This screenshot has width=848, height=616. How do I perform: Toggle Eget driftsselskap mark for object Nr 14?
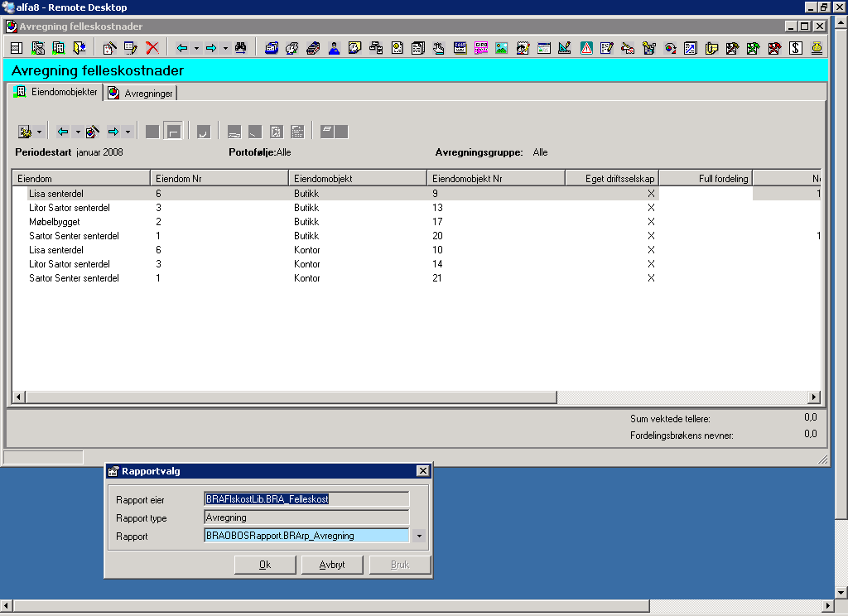point(651,264)
